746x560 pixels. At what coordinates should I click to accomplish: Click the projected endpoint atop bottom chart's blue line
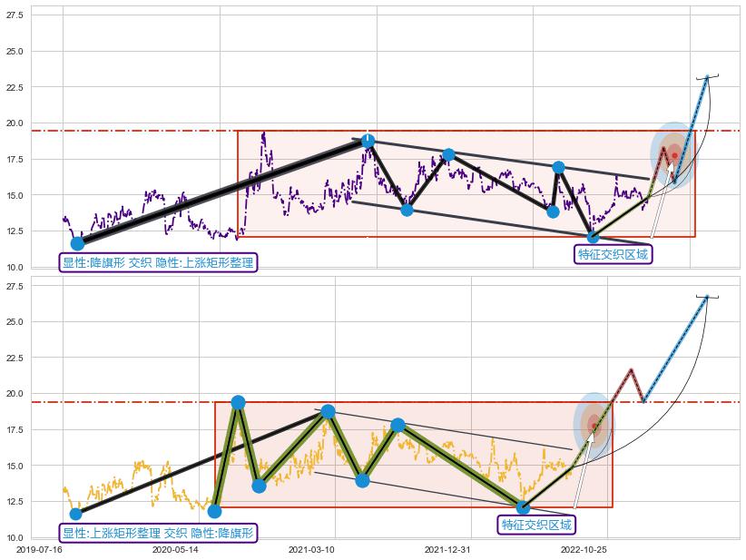pyautogui.click(x=706, y=297)
